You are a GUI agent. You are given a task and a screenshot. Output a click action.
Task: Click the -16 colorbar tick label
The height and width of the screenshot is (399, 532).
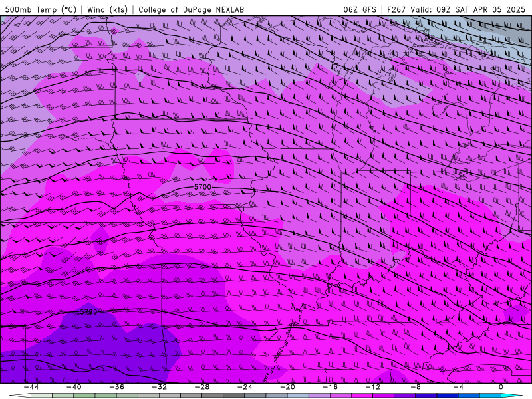tap(330, 387)
